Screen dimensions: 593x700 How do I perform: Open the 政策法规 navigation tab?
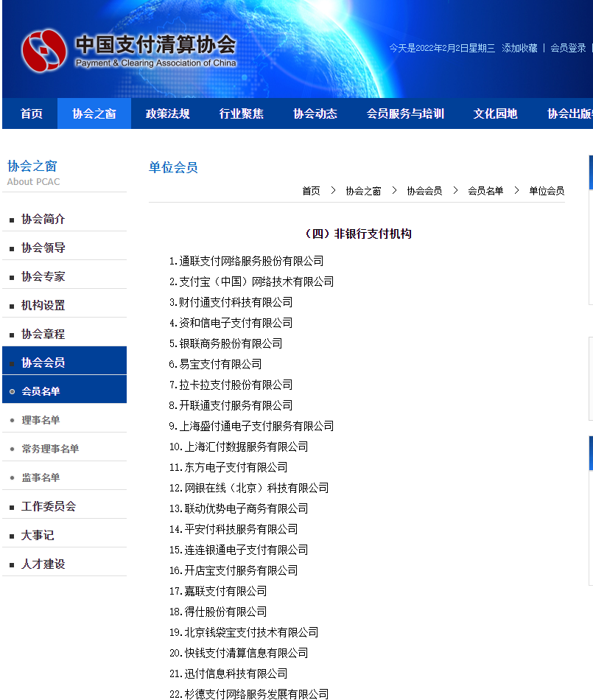pyautogui.click(x=168, y=113)
